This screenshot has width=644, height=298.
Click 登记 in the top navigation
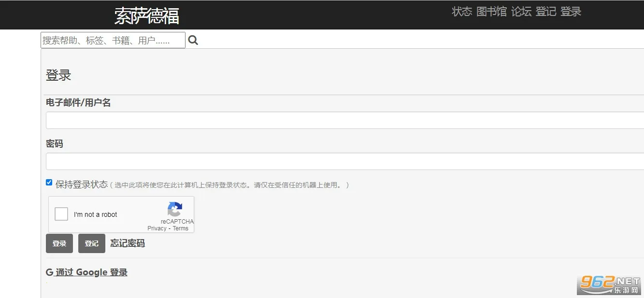(546, 11)
